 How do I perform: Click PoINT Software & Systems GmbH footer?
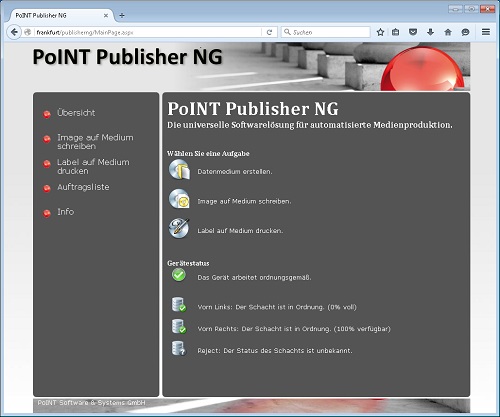(91, 403)
